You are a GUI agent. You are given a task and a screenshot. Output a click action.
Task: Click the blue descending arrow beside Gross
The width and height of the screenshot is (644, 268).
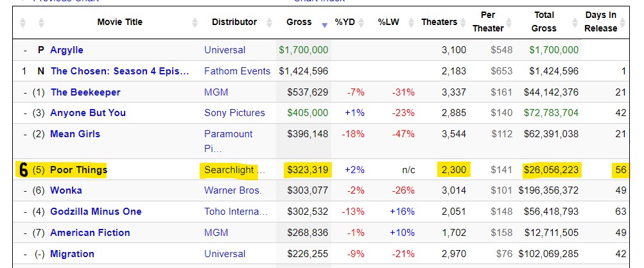(x=324, y=24)
